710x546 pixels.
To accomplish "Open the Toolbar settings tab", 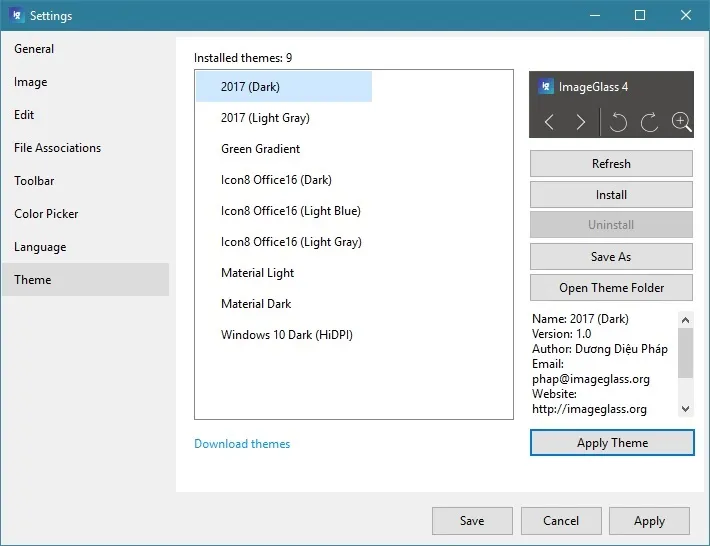I will coord(85,181).
